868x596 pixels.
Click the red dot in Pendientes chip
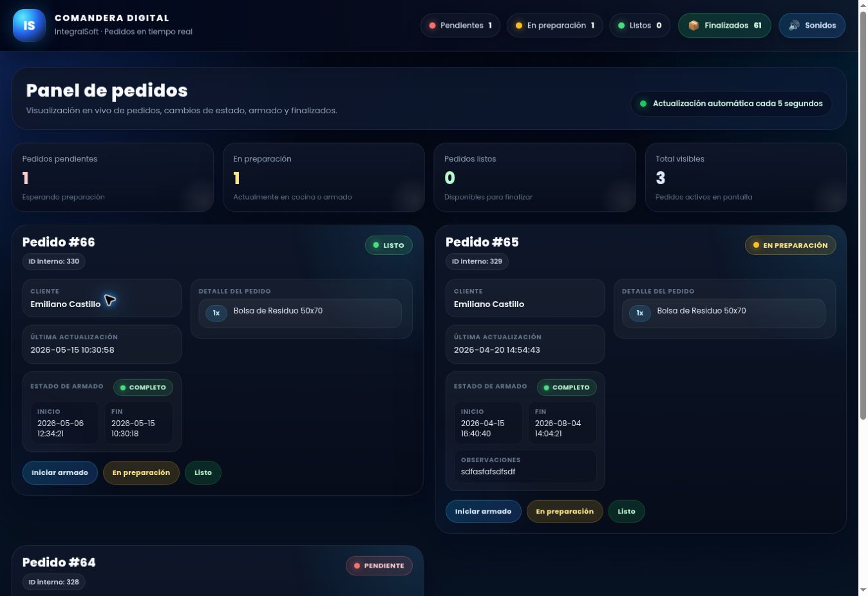click(x=432, y=26)
